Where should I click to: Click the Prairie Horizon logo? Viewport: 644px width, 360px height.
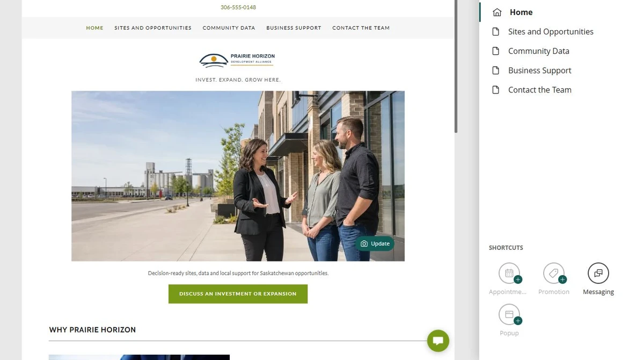click(x=238, y=60)
